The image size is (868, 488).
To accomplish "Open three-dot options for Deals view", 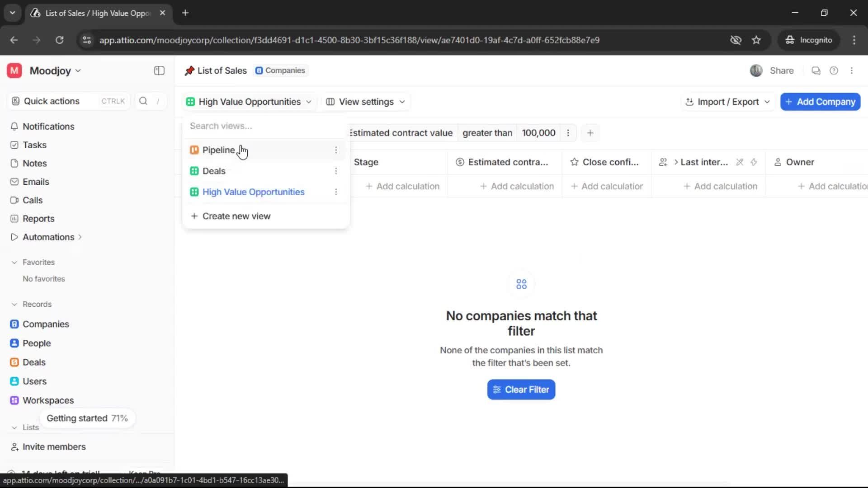I will [336, 171].
